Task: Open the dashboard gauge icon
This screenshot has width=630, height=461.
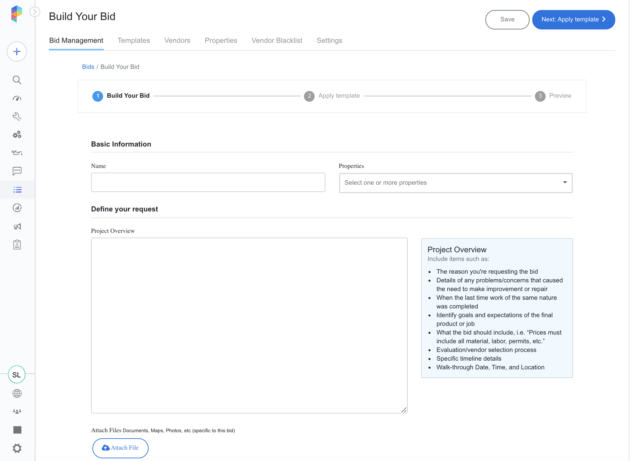Action: pyautogui.click(x=17, y=98)
